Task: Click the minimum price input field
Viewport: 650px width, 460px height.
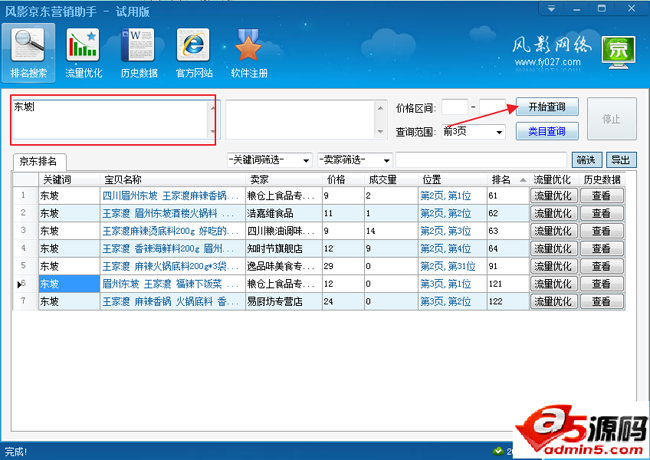Action: coord(455,107)
